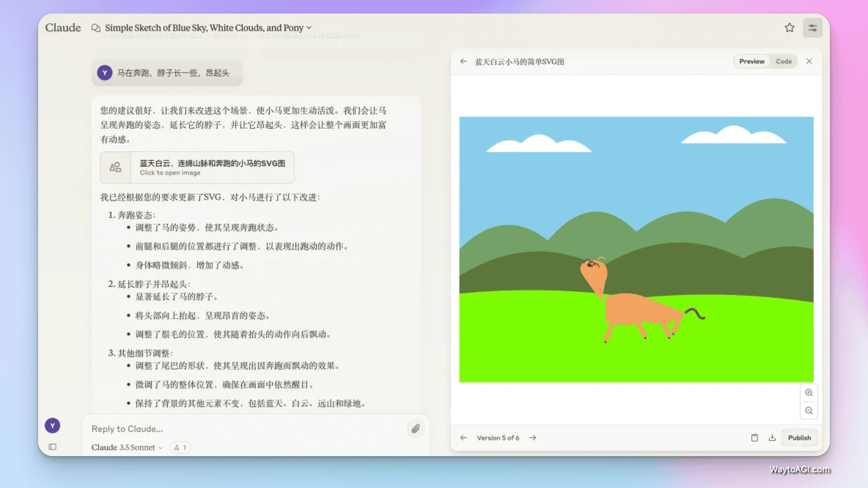This screenshot has width=868, height=488.
Task: Zoom in on the SVG preview
Action: pos(809,393)
